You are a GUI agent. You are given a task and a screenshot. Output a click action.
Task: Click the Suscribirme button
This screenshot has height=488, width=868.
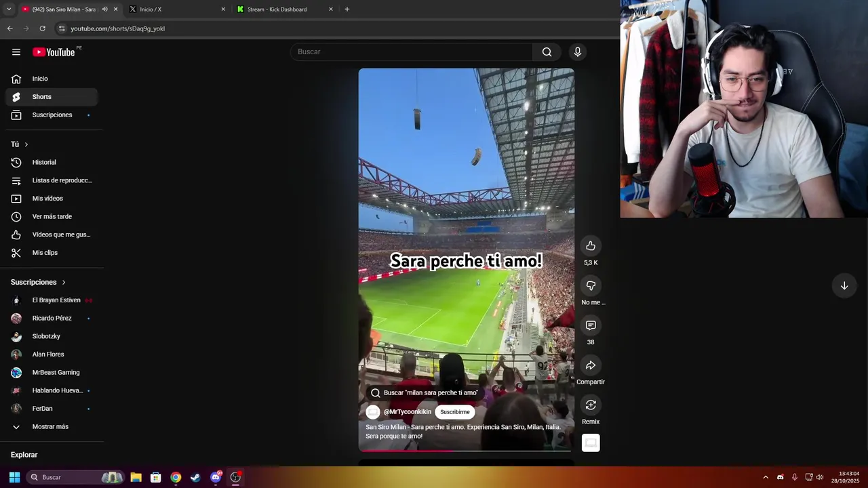click(454, 412)
